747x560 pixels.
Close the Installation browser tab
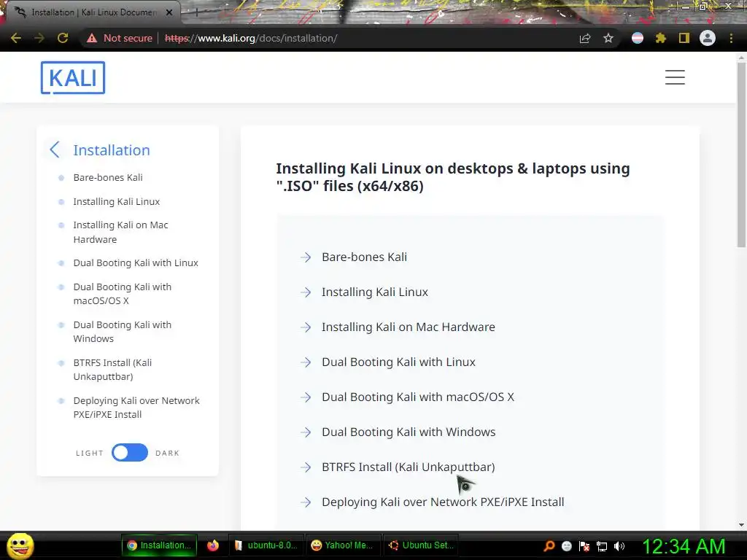coord(169,12)
